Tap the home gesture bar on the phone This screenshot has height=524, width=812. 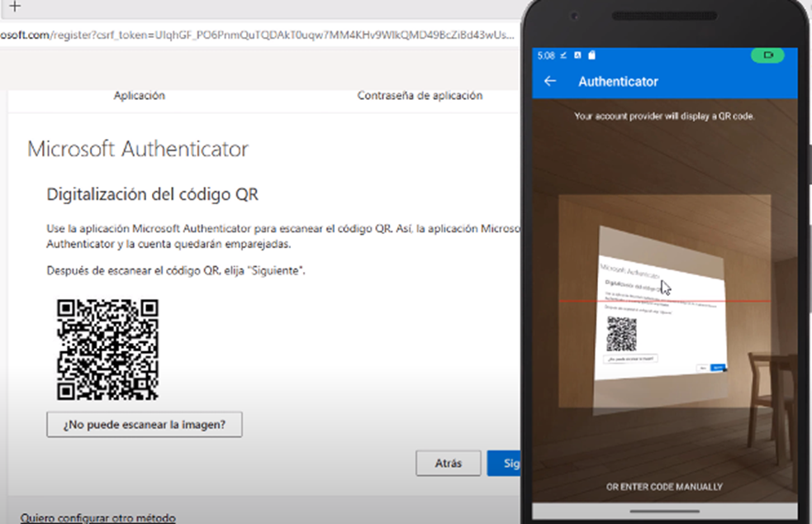point(664,511)
